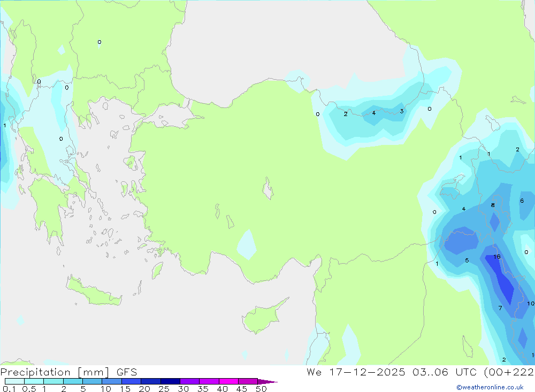The image size is (535, 392).
Task: Click the 'GFS' model label
Action: point(127,372)
